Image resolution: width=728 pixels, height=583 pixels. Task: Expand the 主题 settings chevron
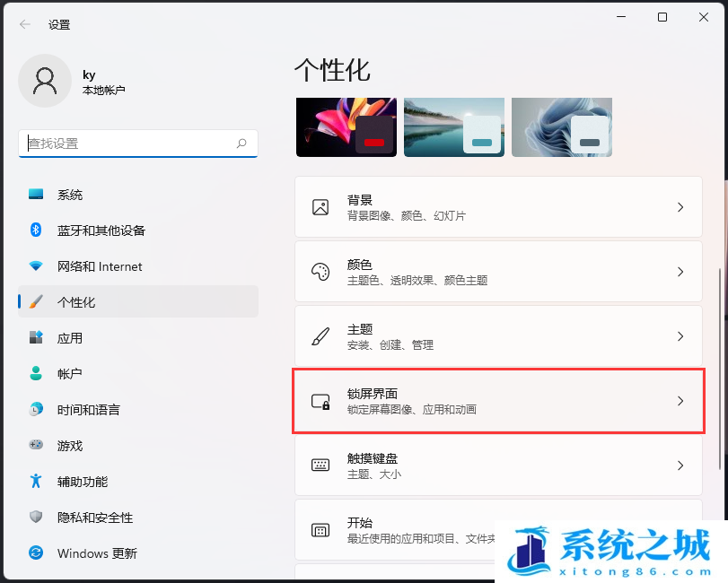point(680,336)
